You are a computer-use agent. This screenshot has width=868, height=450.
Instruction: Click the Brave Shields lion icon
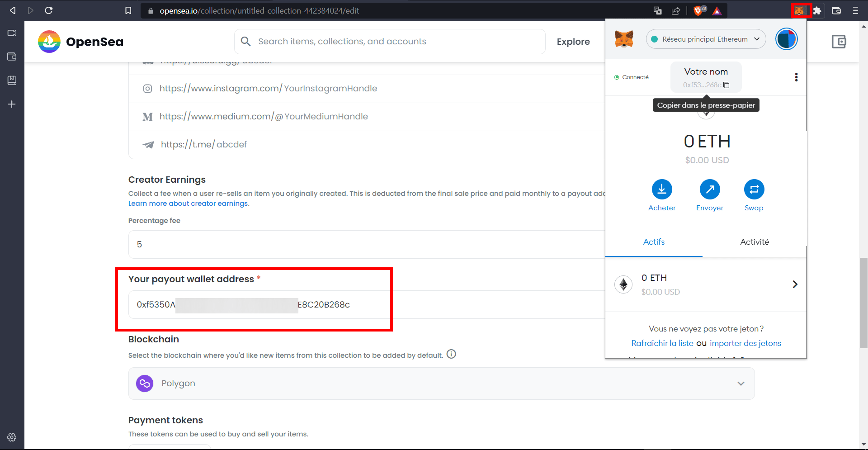pyautogui.click(x=699, y=10)
